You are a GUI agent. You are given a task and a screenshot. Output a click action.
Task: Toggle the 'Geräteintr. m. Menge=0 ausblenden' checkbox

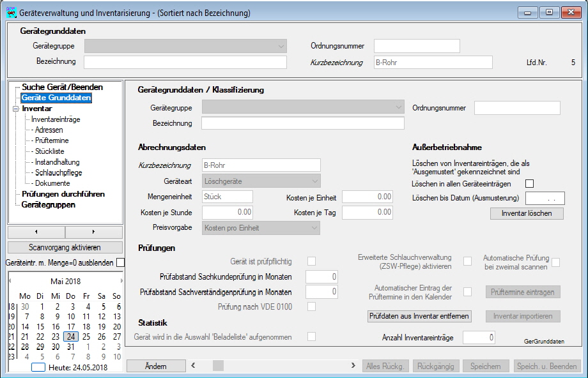121,262
